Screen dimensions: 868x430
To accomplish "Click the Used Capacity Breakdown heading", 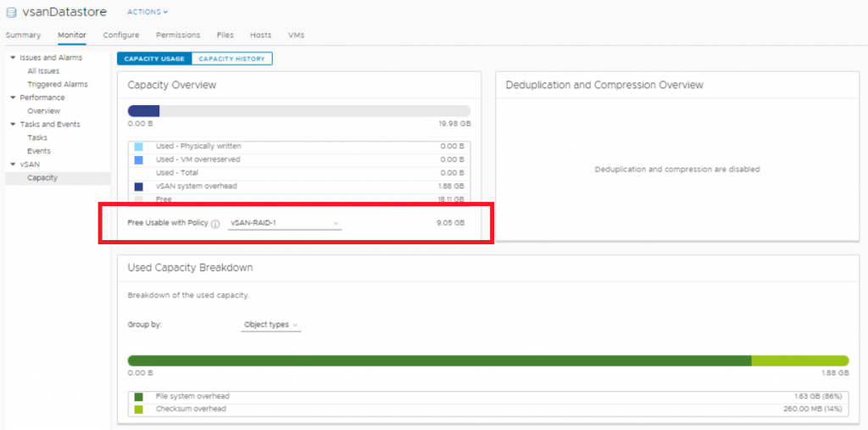I will coord(190,268).
